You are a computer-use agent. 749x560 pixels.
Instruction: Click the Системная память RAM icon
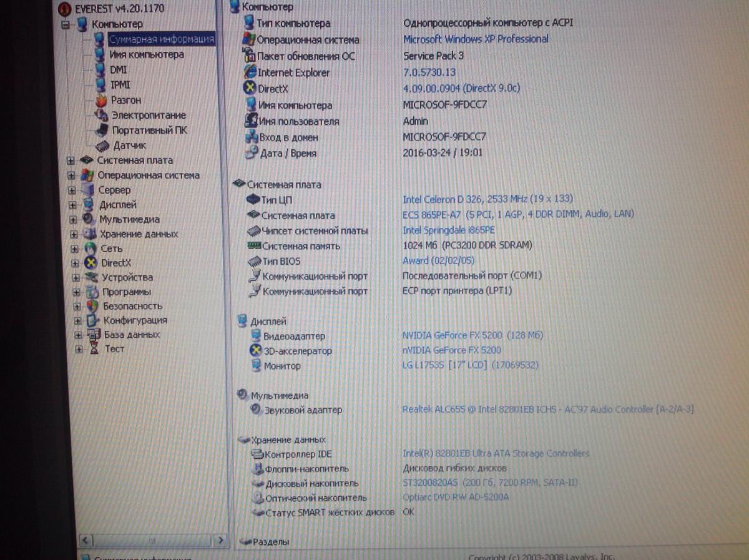point(253,246)
